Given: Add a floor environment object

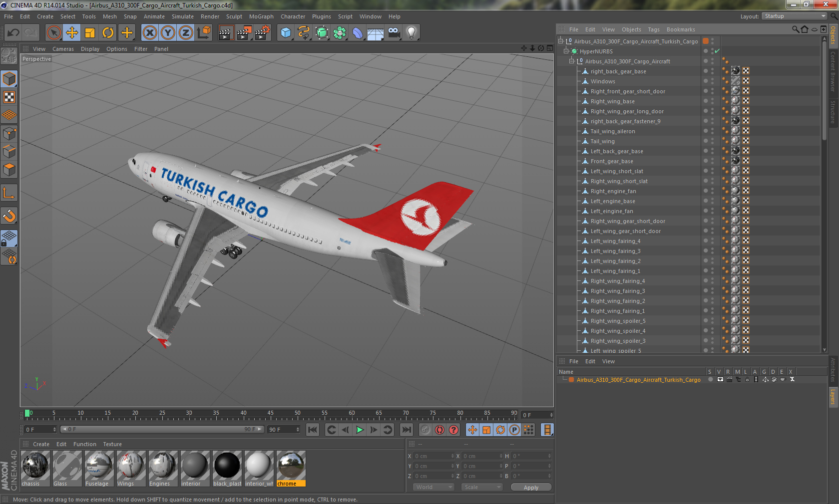Looking at the screenshot, I should [x=376, y=33].
